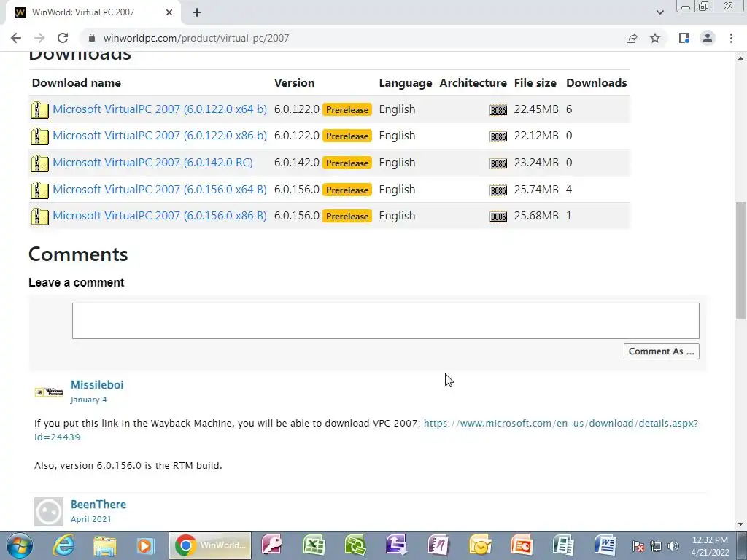Click zip icon for 6.0.122.0 x64 b
Screen dimensions: 747x560
[40, 110]
